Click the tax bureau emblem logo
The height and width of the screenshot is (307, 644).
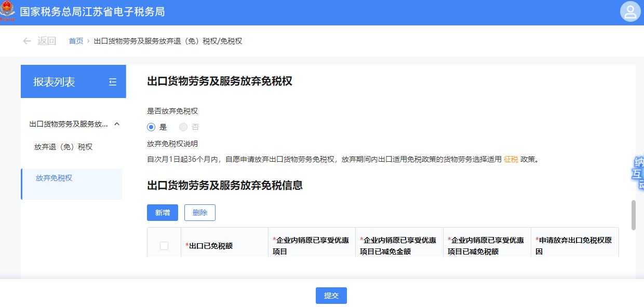[x=8, y=11]
